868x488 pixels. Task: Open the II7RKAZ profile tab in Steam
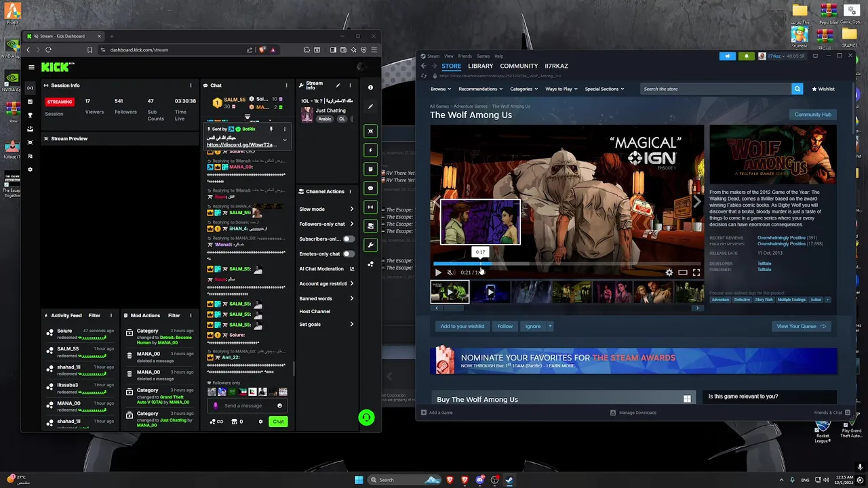(x=556, y=66)
